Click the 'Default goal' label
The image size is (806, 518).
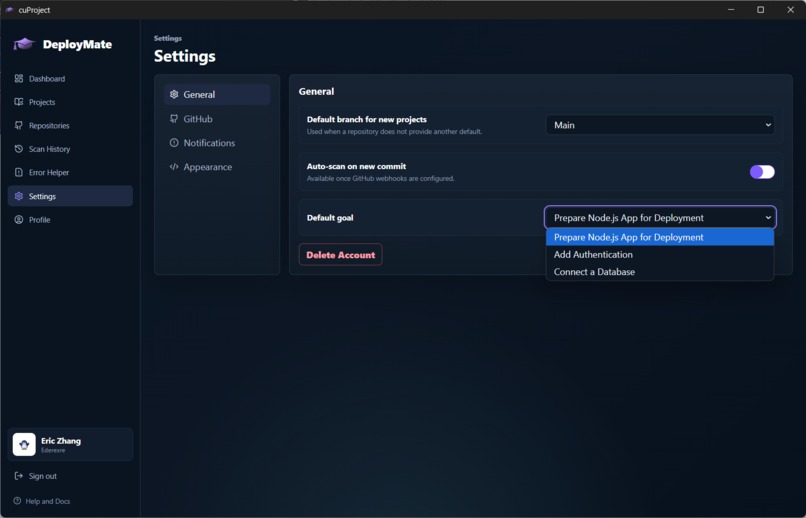[x=330, y=218]
